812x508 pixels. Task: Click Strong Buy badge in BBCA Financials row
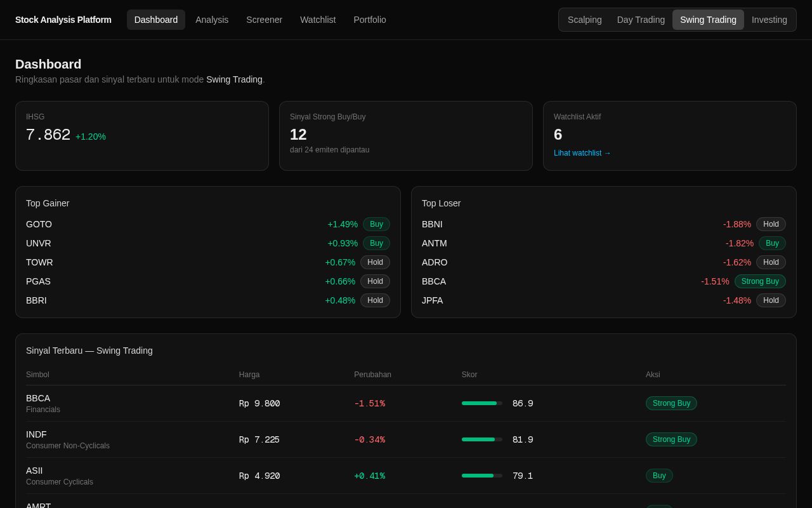pyautogui.click(x=671, y=403)
